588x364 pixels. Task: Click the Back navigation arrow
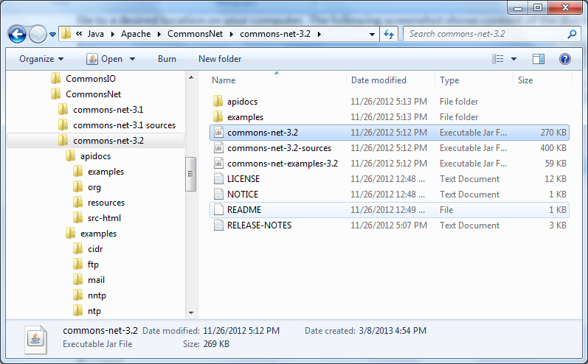coord(17,35)
